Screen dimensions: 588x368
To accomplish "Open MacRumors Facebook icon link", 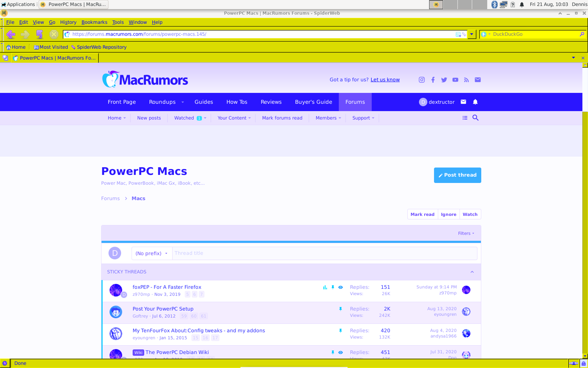I will click(433, 80).
